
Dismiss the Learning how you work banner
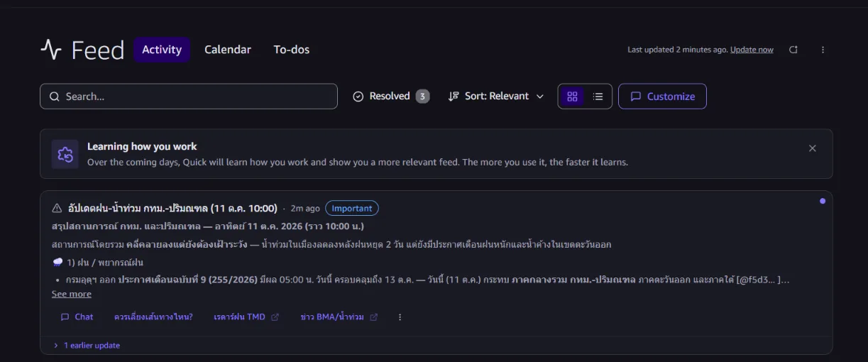click(812, 148)
